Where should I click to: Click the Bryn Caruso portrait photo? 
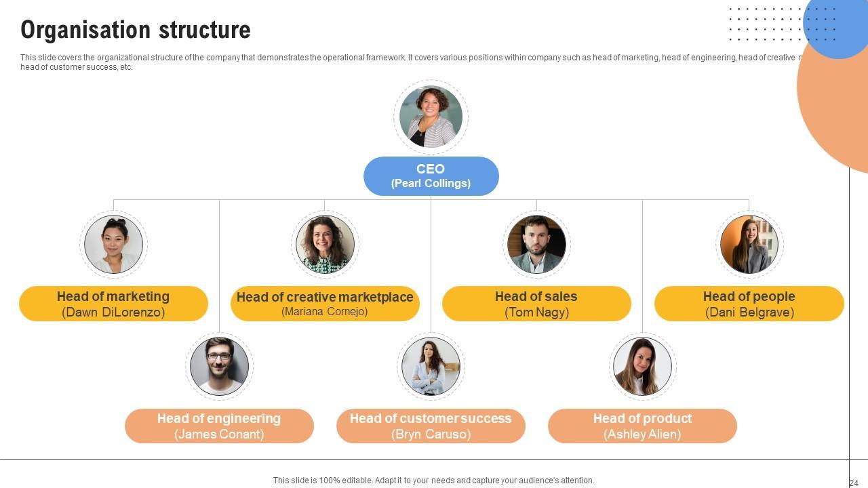[431, 366]
